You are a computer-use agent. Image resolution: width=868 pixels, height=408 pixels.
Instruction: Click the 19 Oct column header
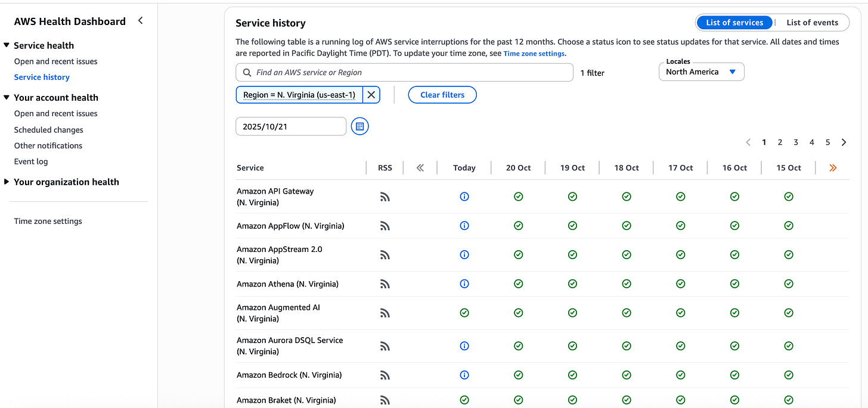pyautogui.click(x=572, y=168)
